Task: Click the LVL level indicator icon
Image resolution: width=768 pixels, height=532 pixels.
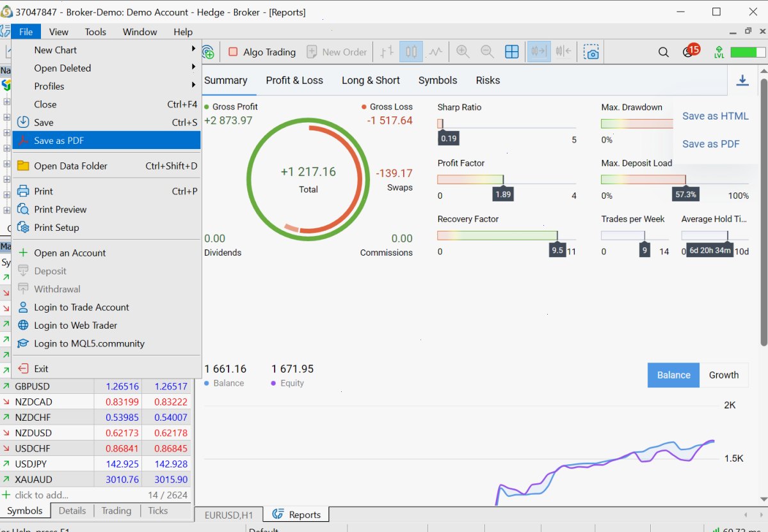Action: click(x=719, y=52)
